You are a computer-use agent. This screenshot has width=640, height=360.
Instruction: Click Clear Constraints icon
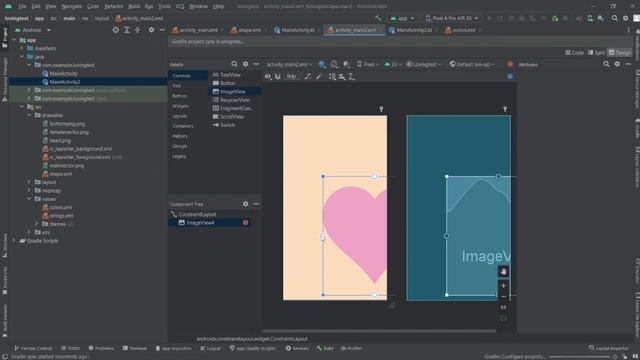pyautogui.click(x=308, y=76)
